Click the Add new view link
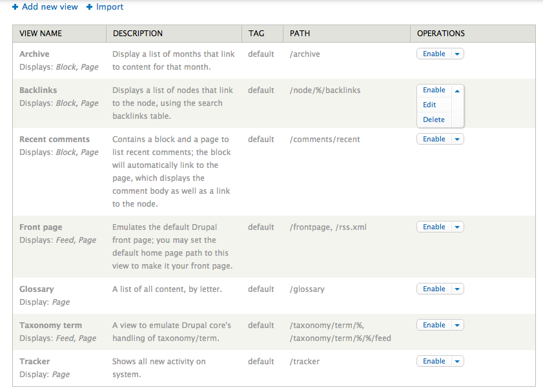This screenshot has height=392, width=543. (50, 6)
